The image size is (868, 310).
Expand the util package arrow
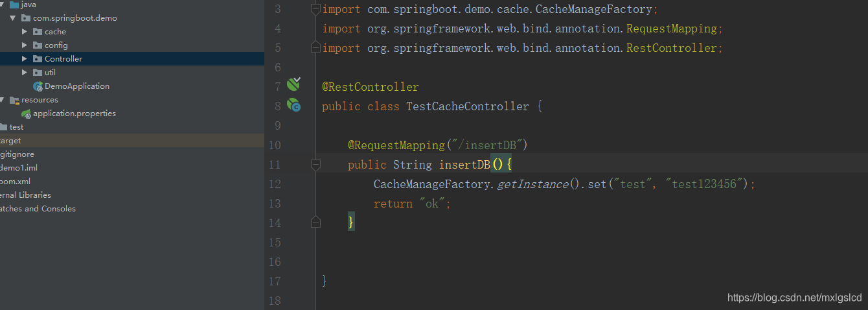pos(25,73)
